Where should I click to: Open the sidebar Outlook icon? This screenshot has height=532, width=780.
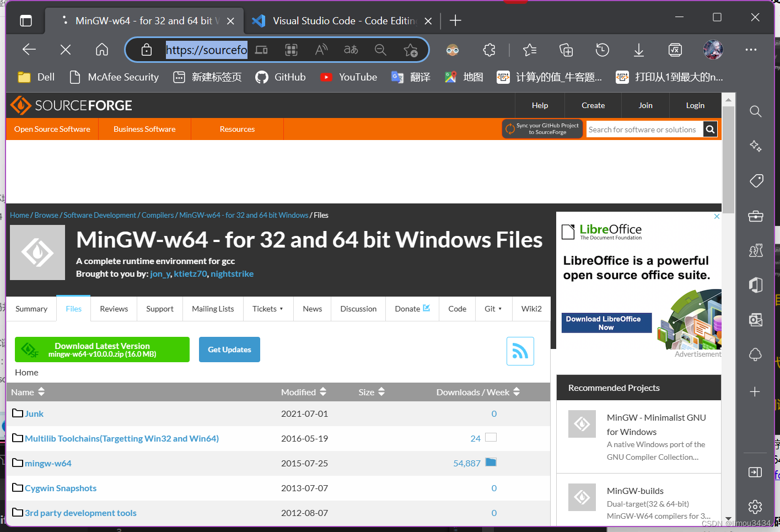[x=756, y=320]
